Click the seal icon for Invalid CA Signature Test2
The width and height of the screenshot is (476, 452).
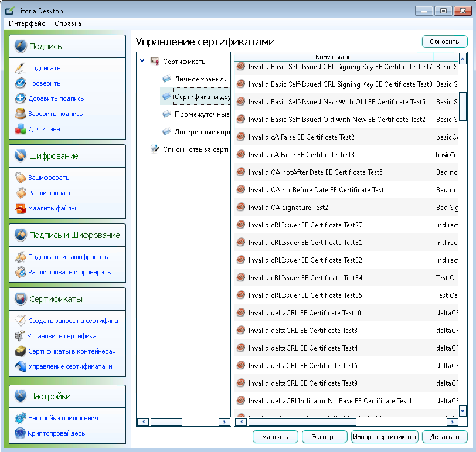[241, 207]
